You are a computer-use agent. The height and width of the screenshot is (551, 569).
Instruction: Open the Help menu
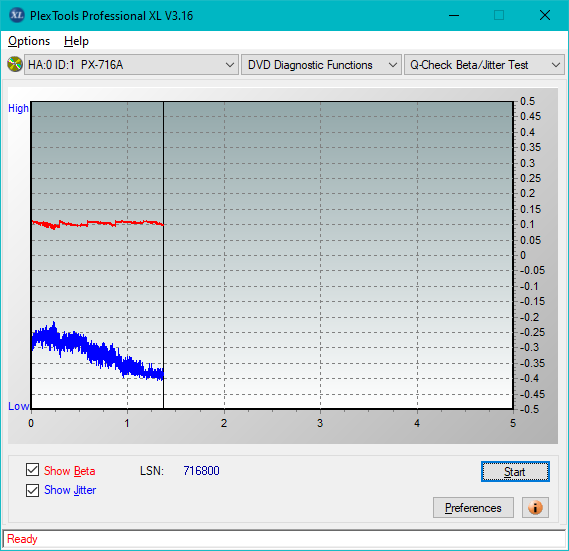pos(76,41)
